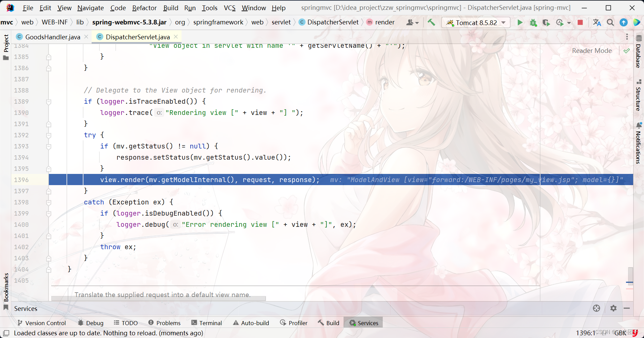The width and height of the screenshot is (644, 338).
Task: Expand the user account dropdown arrow
Action: (417, 23)
